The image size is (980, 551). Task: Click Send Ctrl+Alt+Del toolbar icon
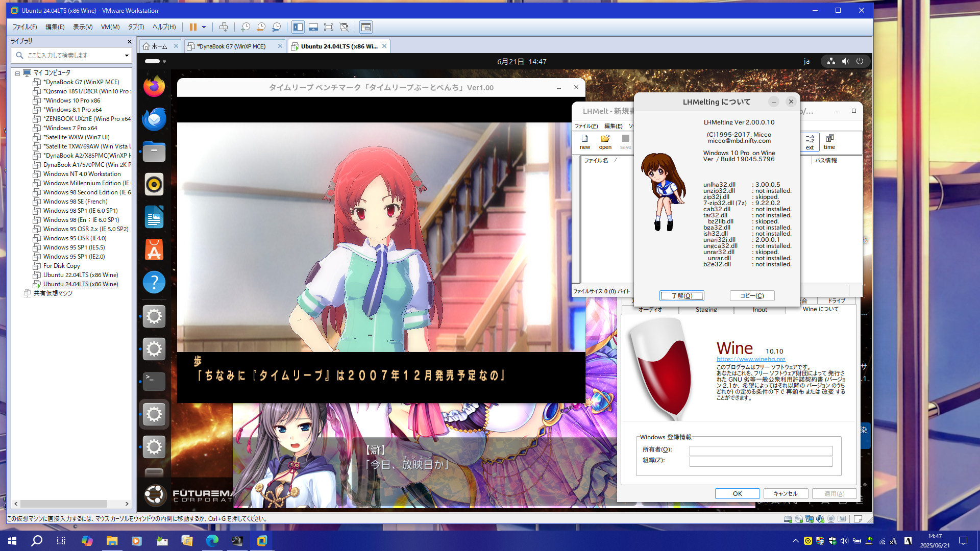point(224,27)
